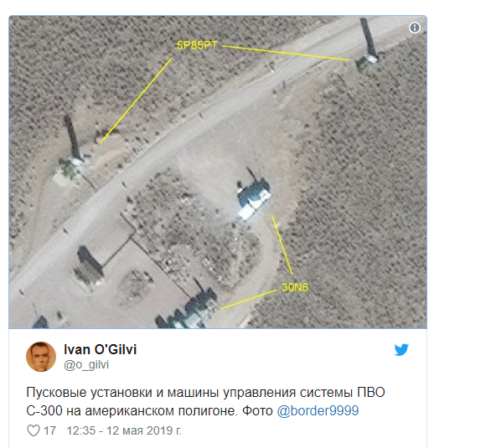Click the image info icon
The image size is (486, 448).
[x=415, y=28]
